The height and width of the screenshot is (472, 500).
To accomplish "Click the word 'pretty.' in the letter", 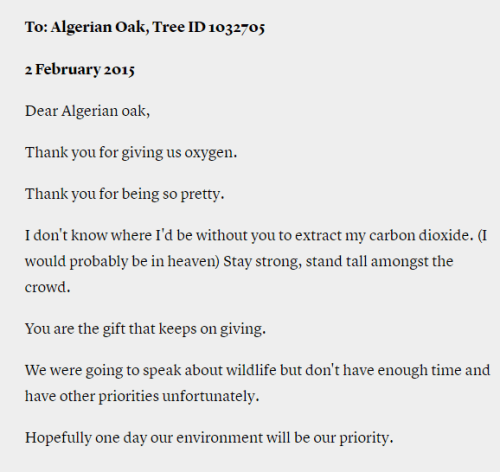I will [x=202, y=195].
